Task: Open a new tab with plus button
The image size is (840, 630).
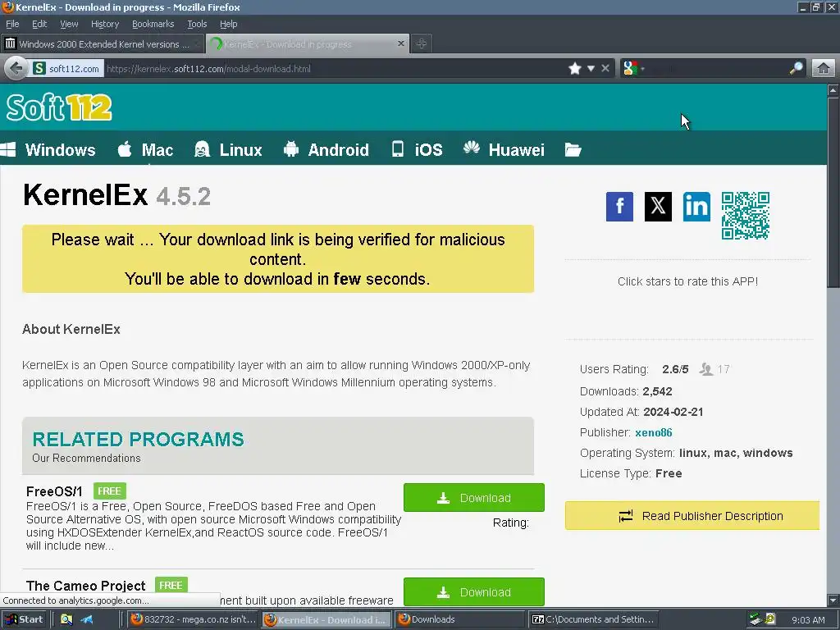Action: coord(422,44)
